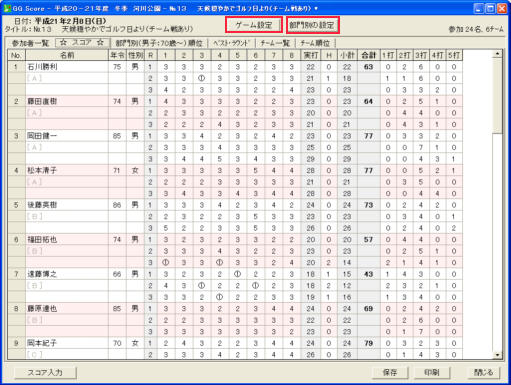Select player name 石川勝利
Image resolution: width=511 pixels, height=385 pixels.
point(42,67)
